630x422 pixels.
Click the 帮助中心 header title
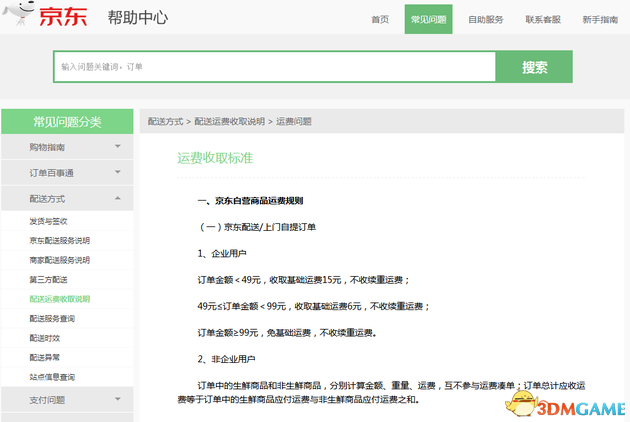point(137,18)
